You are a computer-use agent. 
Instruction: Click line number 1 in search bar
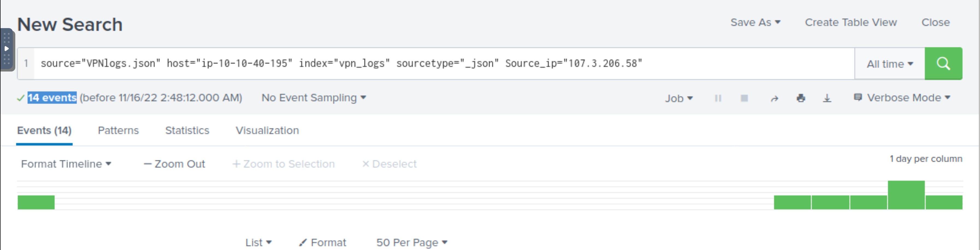26,63
